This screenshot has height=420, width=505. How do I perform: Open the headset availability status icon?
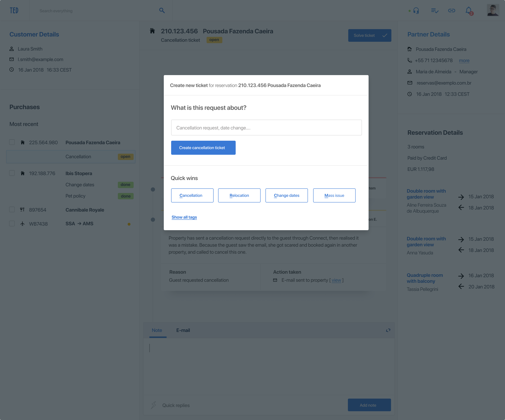click(416, 11)
